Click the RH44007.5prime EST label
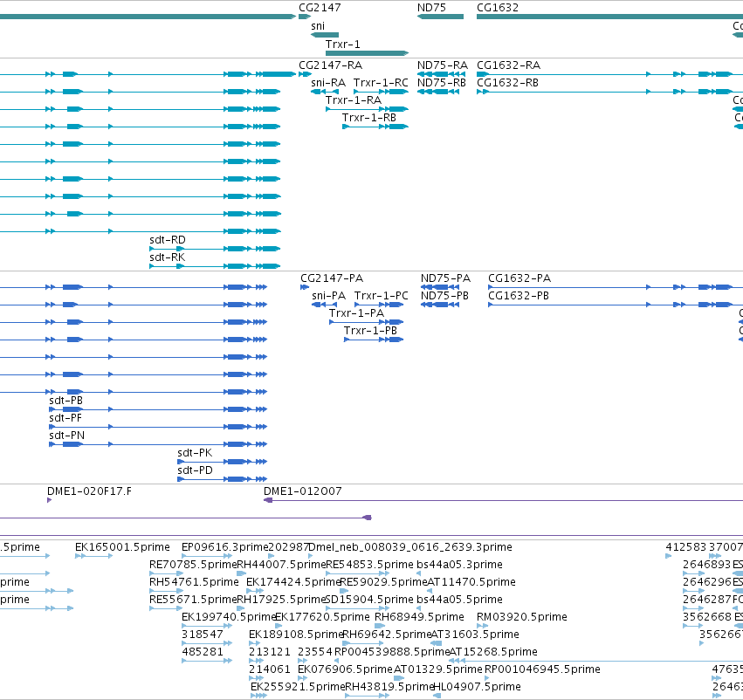This screenshot has width=743, height=700. (x=281, y=565)
